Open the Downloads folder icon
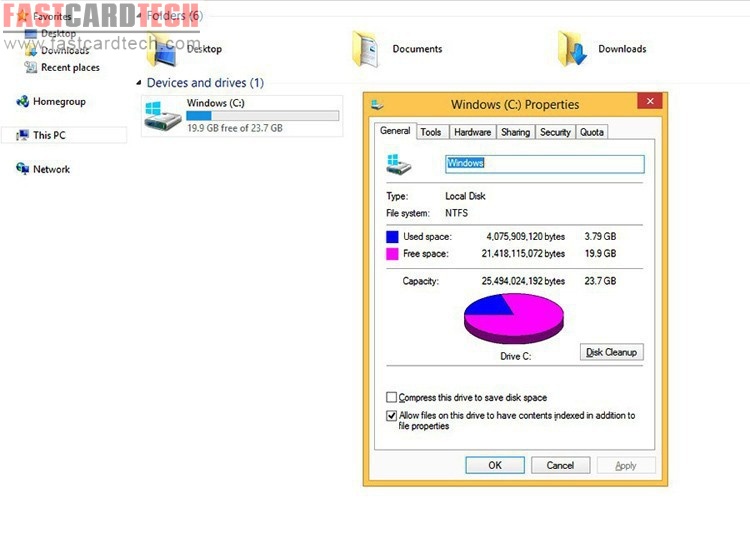750x538 pixels. [572, 48]
